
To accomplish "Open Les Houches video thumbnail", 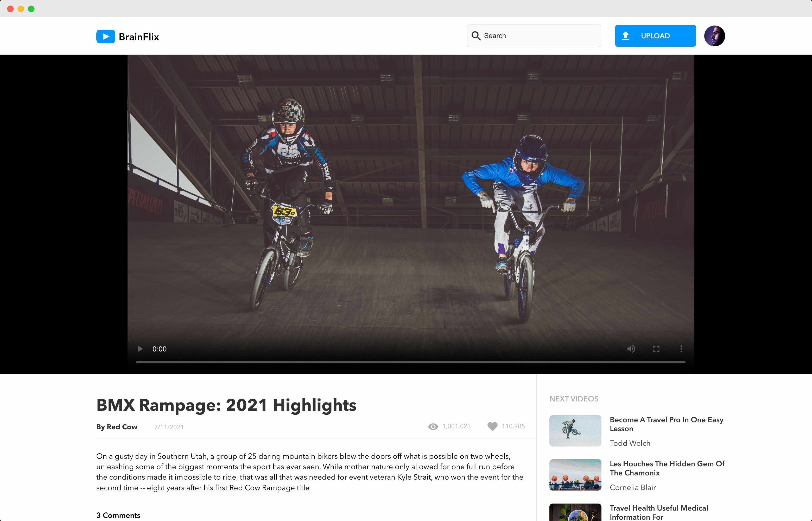I will (x=575, y=475).
